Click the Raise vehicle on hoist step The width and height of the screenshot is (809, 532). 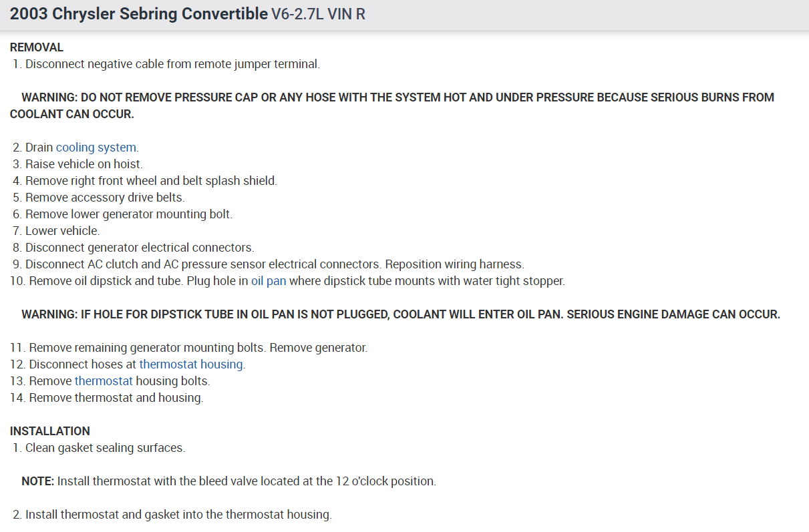tap(84, 164)
